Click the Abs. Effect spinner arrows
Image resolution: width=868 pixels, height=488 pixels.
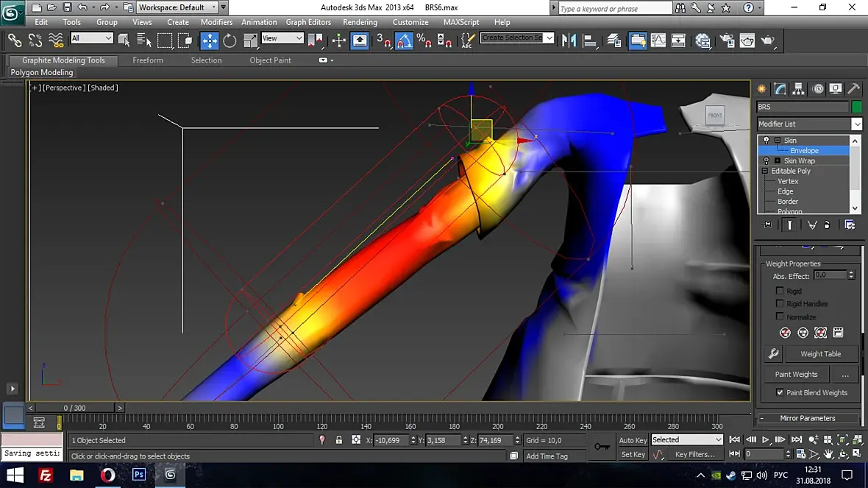click(x=851, y=275)
